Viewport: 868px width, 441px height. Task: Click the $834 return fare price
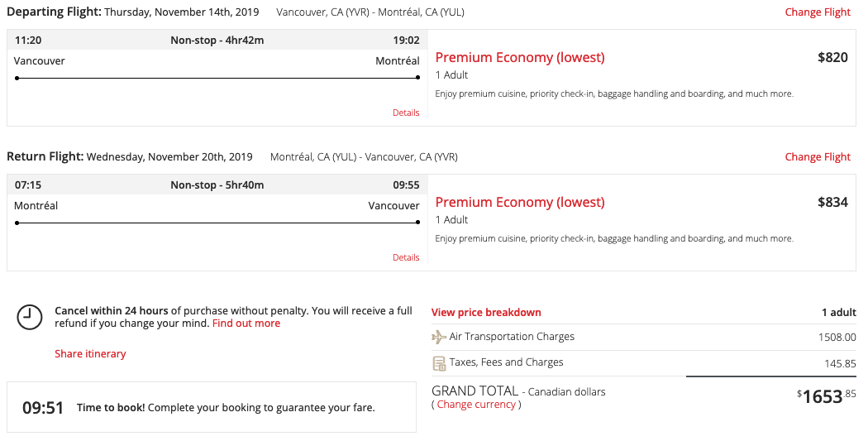832,203
